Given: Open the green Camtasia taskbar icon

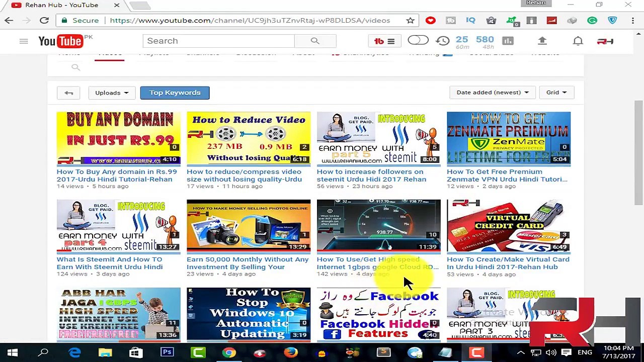Looking at the screenshot, I should [x=198, y=353].
